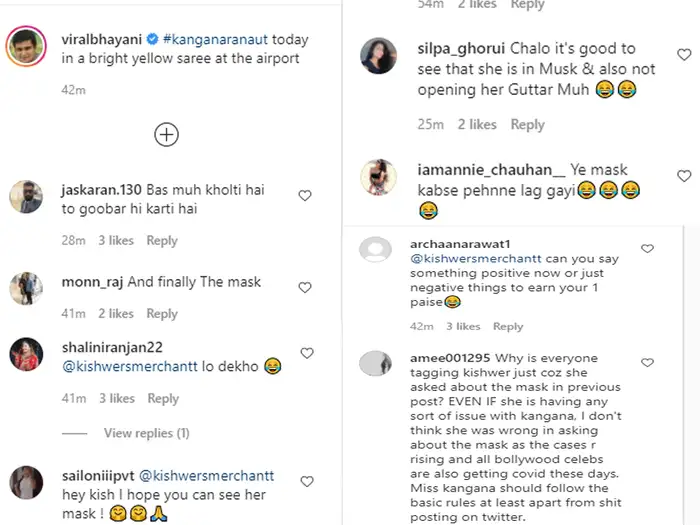
Task: Click the monn_raj username
Action: tap(92, 282)
